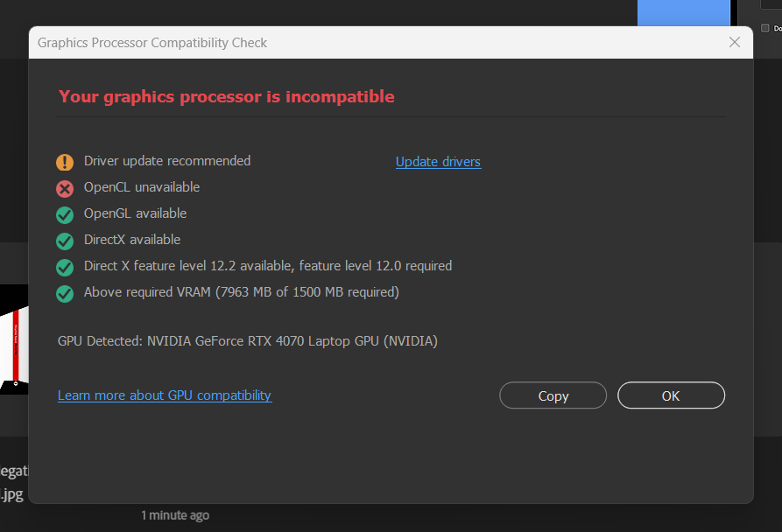Click the GPU Detected NVIDIA GeForce text
Screen dimensions: 782x532
(x=247, y=341)
